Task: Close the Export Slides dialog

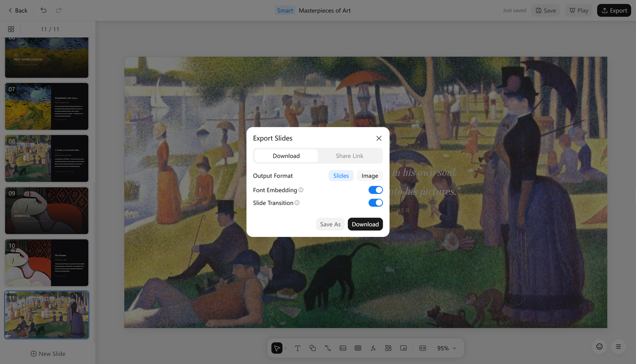Action: (379, 138)
